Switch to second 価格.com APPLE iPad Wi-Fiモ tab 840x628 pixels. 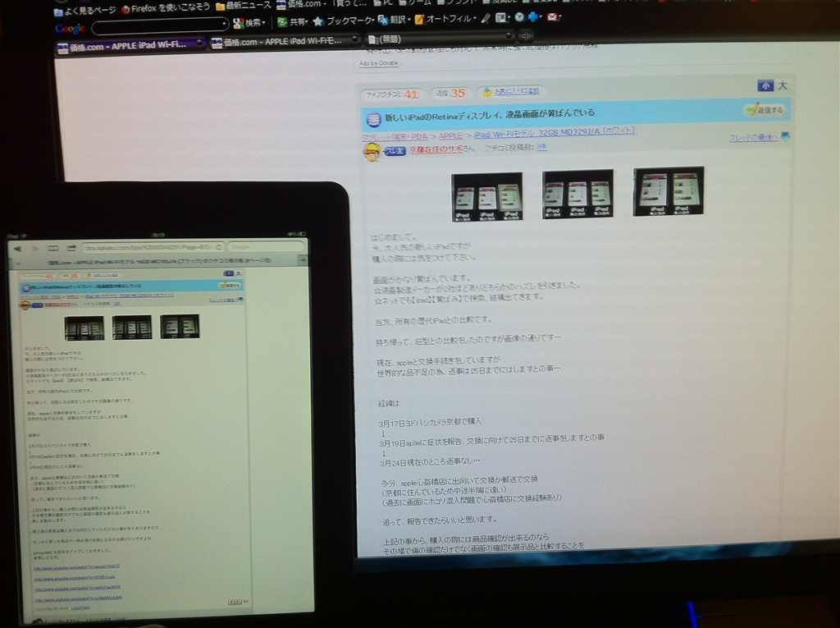click(285, 41)
